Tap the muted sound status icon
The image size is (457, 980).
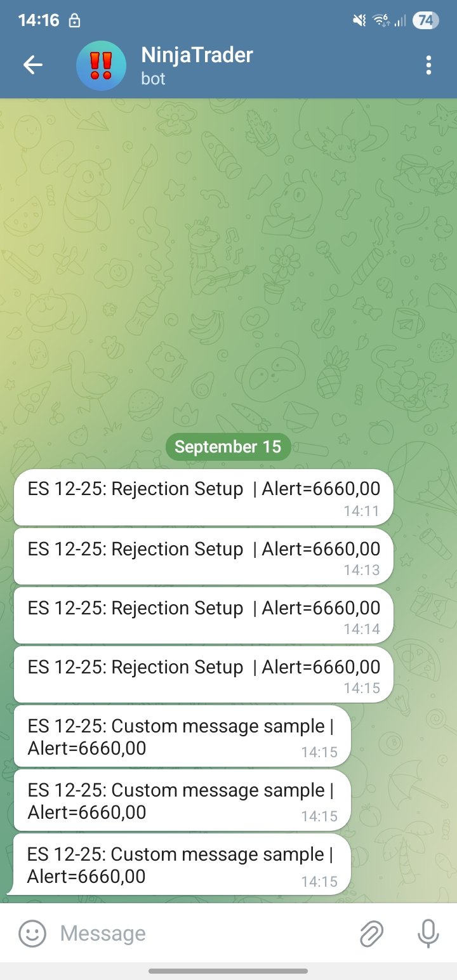(x=359, y=21)
